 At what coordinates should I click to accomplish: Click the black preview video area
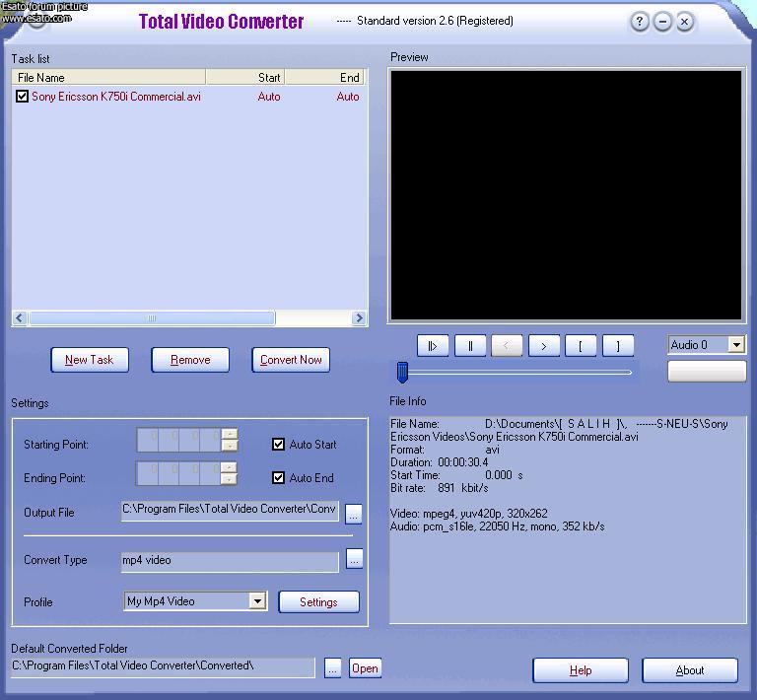pyautogui.click(x=566, y=195)
